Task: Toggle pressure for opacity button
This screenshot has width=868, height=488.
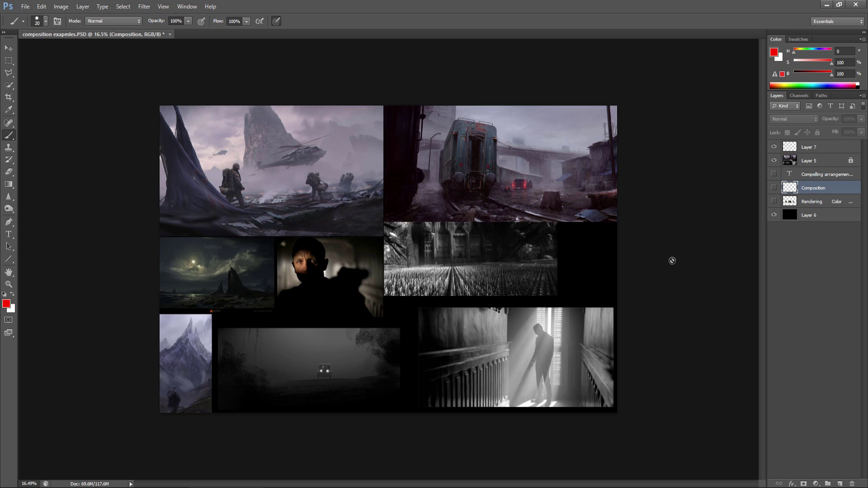Action: point(201,21)
